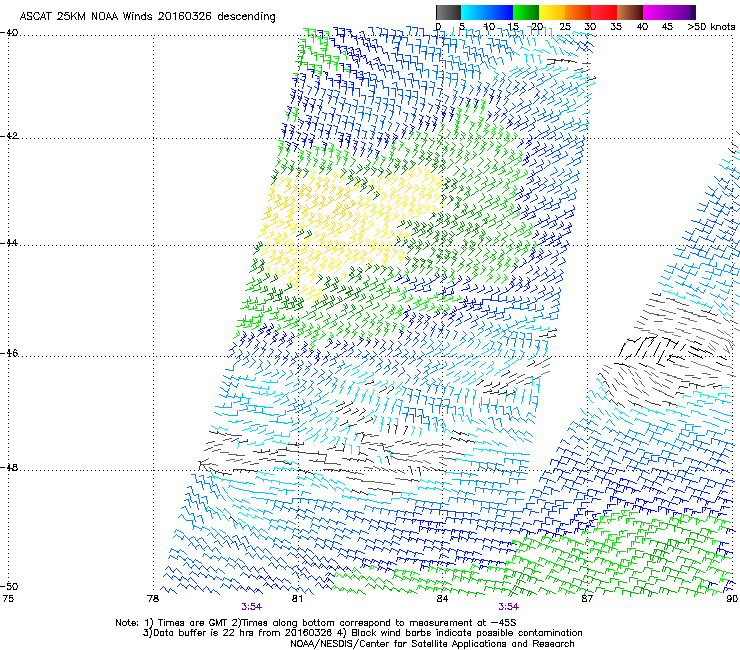Click the 'Data buffer is 22 hrs' note line
Viewport: 740px width, 650px height.
[362, 633]
